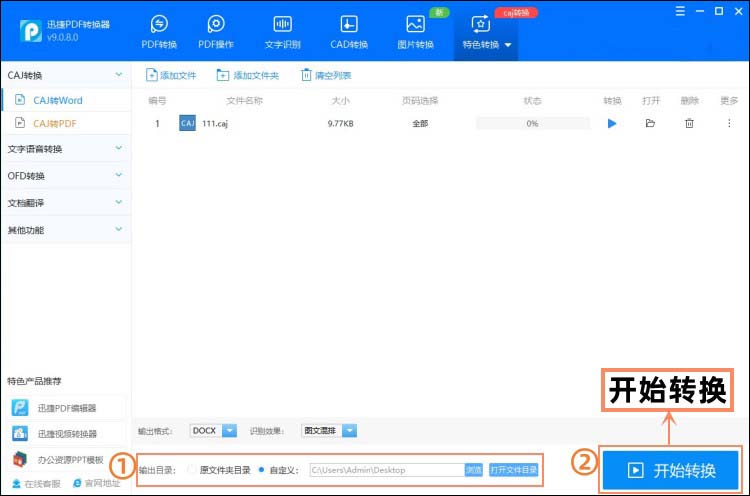Click 大小 column header
Image resolution: width=750 pixels, height=496 pixels.
click(341, 100)
